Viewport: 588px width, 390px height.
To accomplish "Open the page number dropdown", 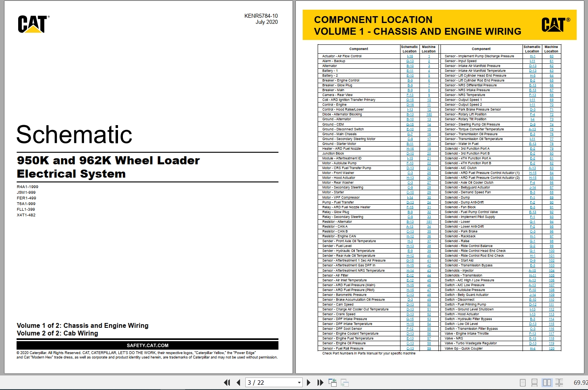I will (299, 382).
